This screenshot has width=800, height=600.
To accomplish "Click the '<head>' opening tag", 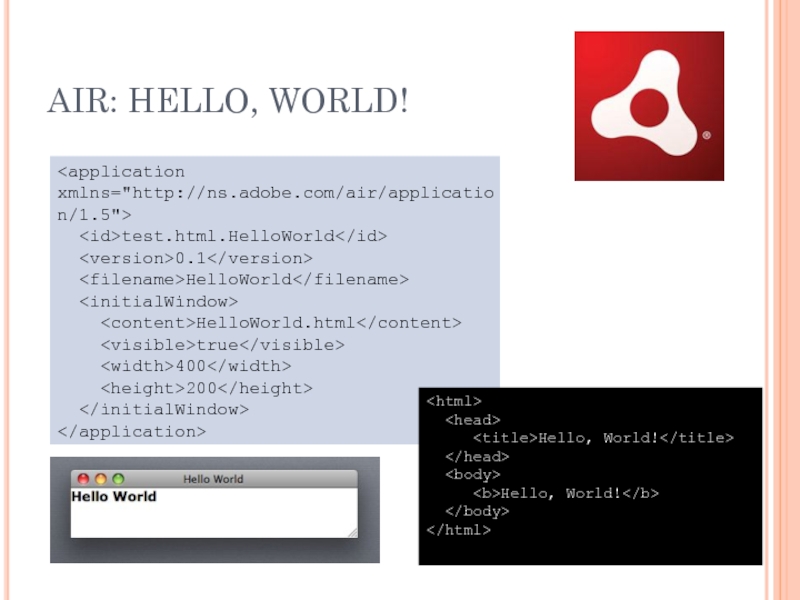I will point(472,420).
